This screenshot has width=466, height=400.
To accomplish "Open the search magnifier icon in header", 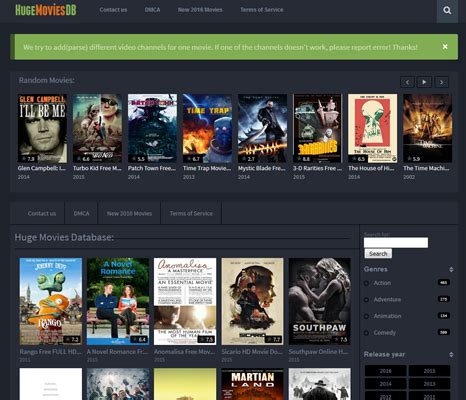I will [x=447, y=10].
